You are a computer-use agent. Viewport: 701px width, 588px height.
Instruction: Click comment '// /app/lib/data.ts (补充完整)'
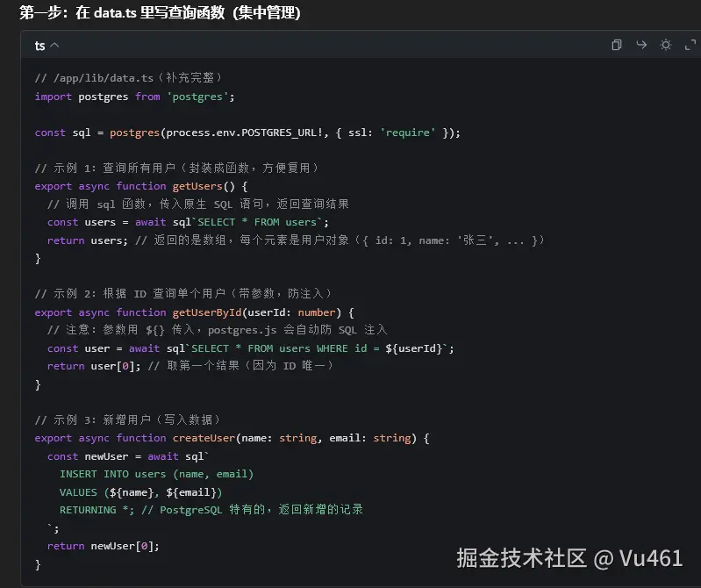pyautogui.click(x=128, y=78)
